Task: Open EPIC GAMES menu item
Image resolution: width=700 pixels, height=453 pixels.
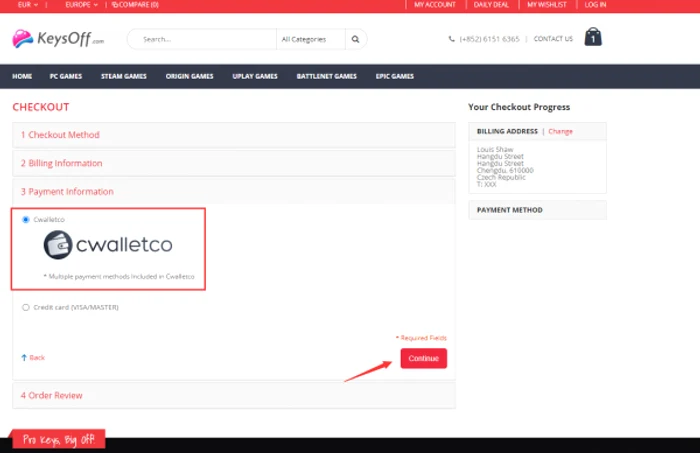Action: coord(395,76)
